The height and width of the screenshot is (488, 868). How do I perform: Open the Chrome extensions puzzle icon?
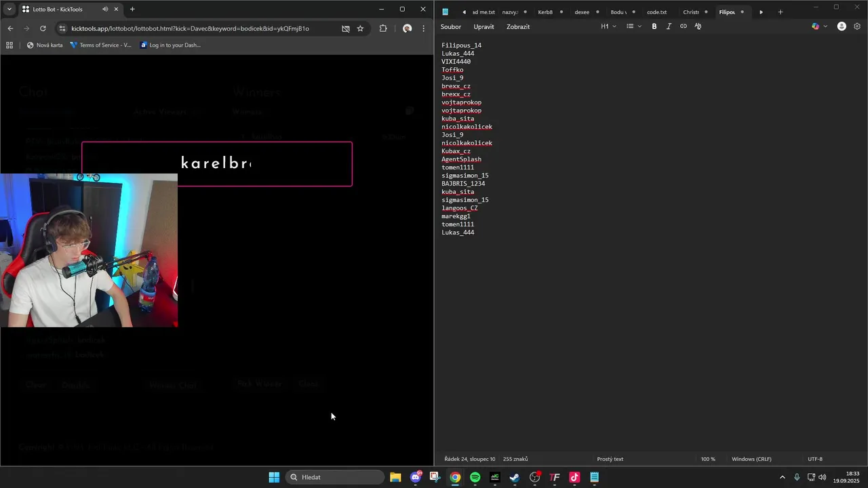pos(383,28)
